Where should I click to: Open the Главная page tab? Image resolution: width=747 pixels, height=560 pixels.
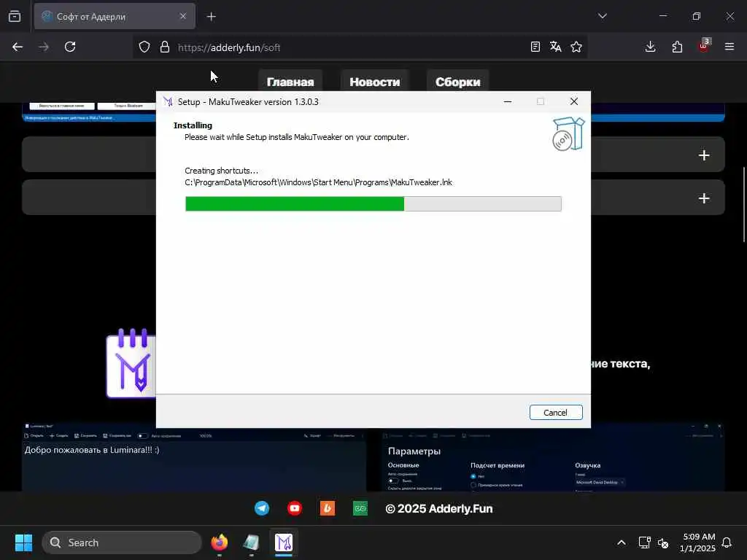(290, 82)
